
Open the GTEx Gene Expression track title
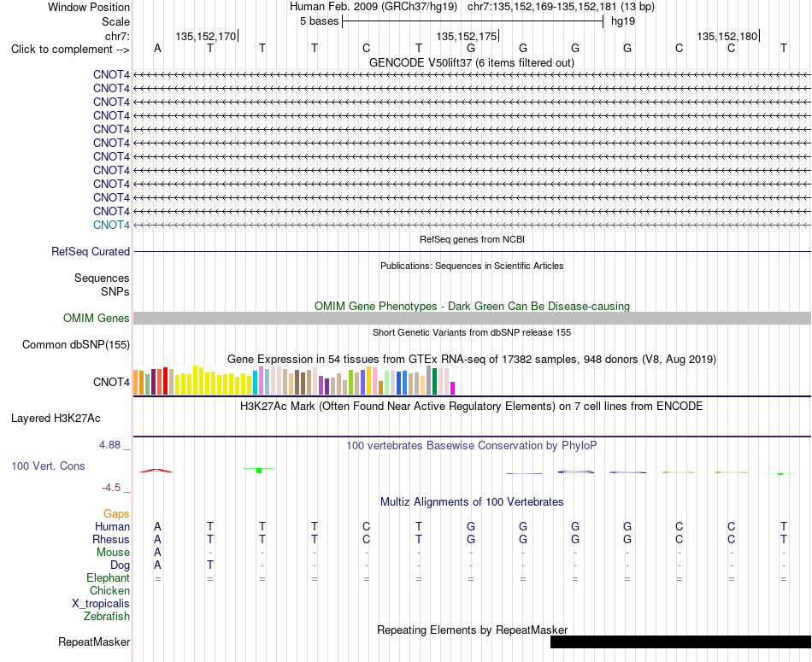pyautogui.click(x=472, y=360)
